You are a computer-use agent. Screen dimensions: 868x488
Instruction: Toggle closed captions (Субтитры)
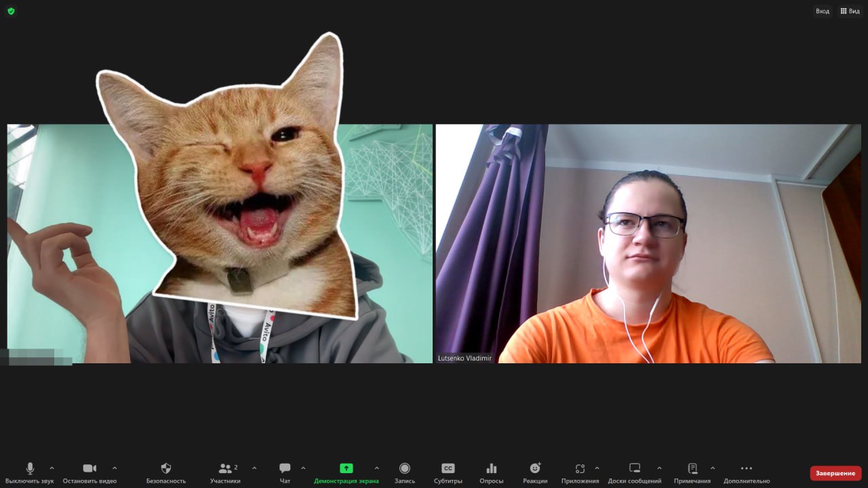448,468
